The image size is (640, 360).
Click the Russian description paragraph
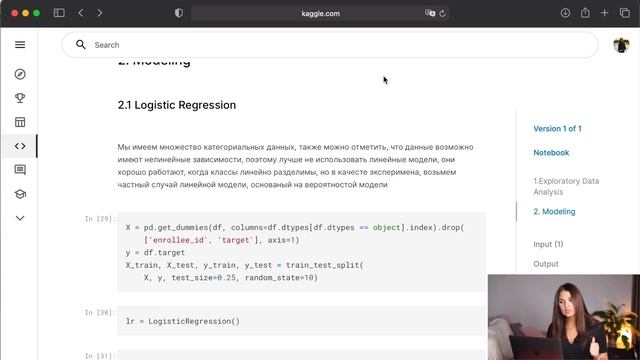[x=296, y=166]
